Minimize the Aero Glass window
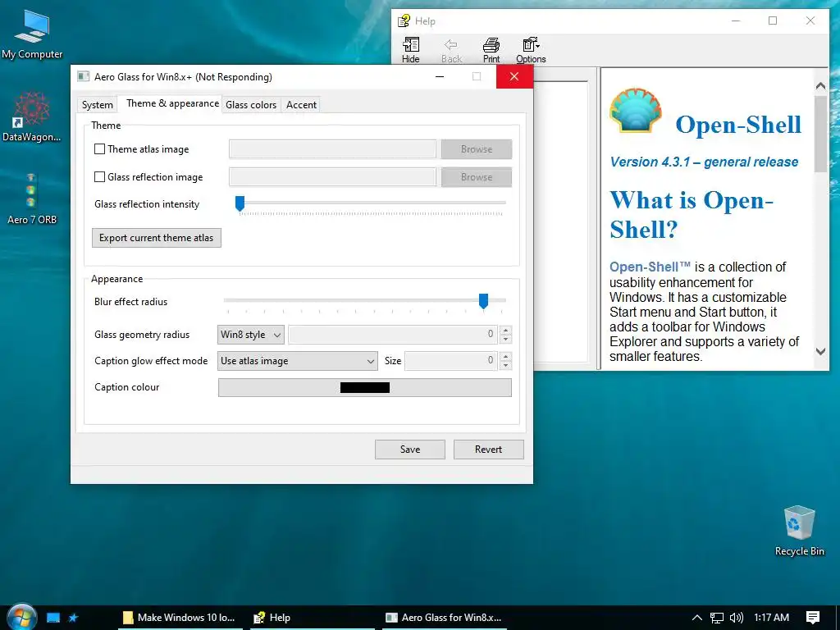The width and height of the screenshot is (840, 630). (440, 76)
